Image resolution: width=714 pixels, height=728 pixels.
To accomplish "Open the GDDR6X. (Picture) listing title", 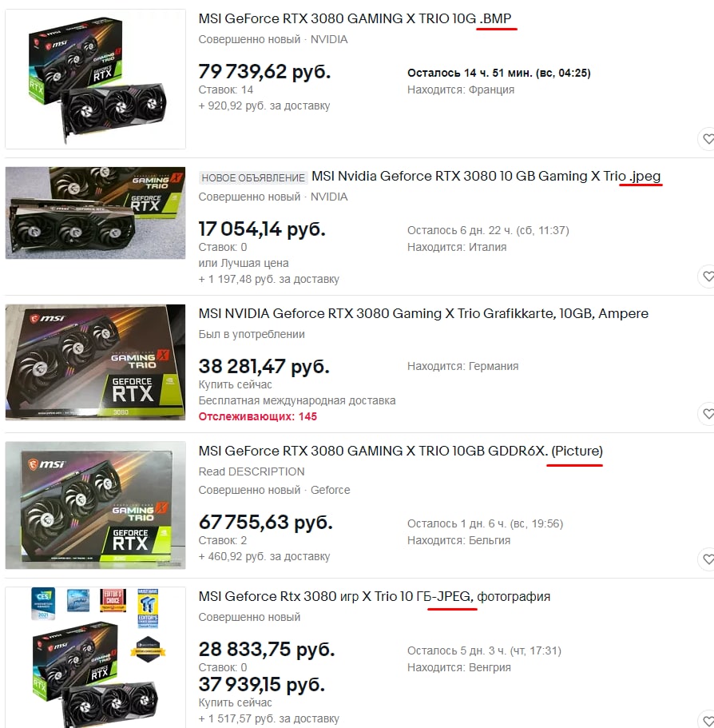I will coord(400,452).
